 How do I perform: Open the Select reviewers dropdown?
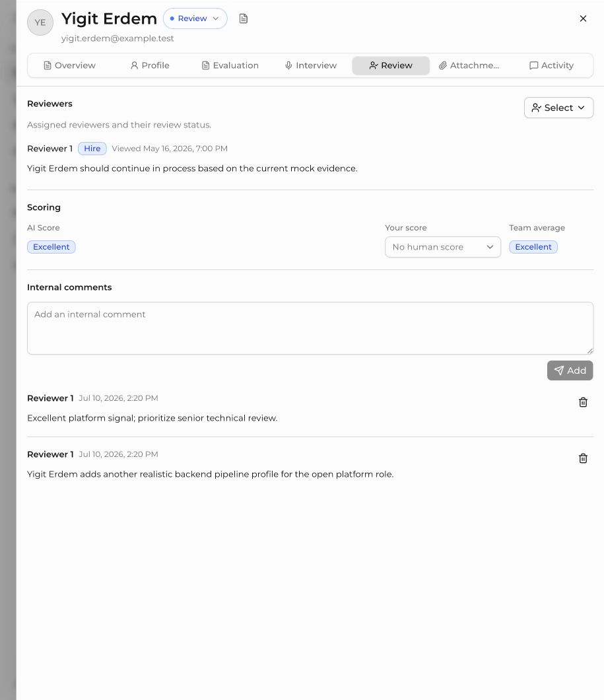(x=558, y=108)
